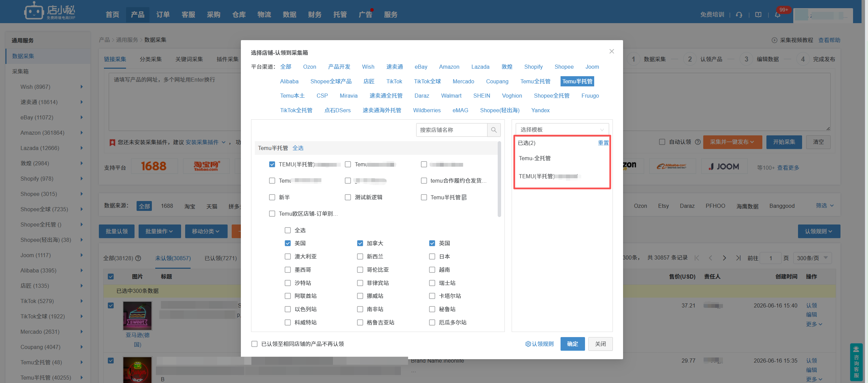Click 全选 next to Temu半托管
The width and height of the screenshot is (868, 383).
pyautogui.click(x=298, y=148)
